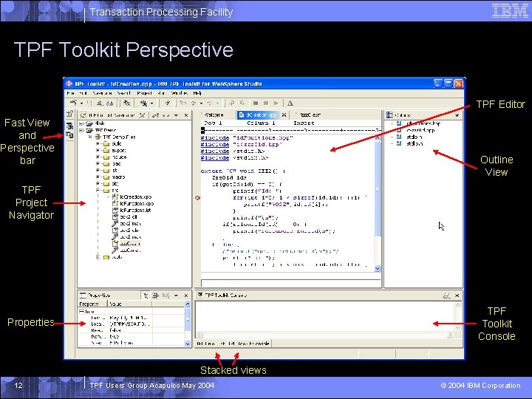
Task: Collapse the Info category in Properties
Action: (x=81, y=311)
